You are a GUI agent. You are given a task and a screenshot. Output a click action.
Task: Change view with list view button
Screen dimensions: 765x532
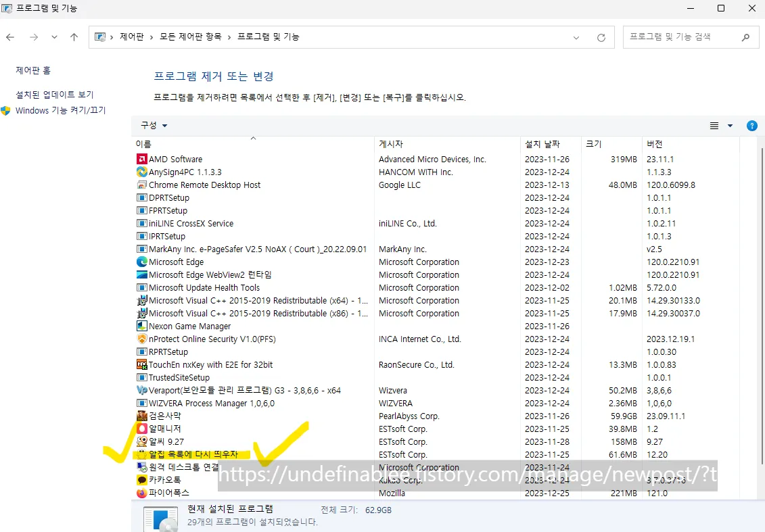point(714,126)
